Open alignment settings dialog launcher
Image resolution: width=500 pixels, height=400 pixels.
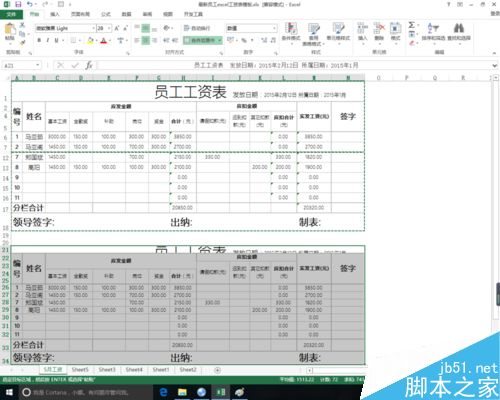221,53
